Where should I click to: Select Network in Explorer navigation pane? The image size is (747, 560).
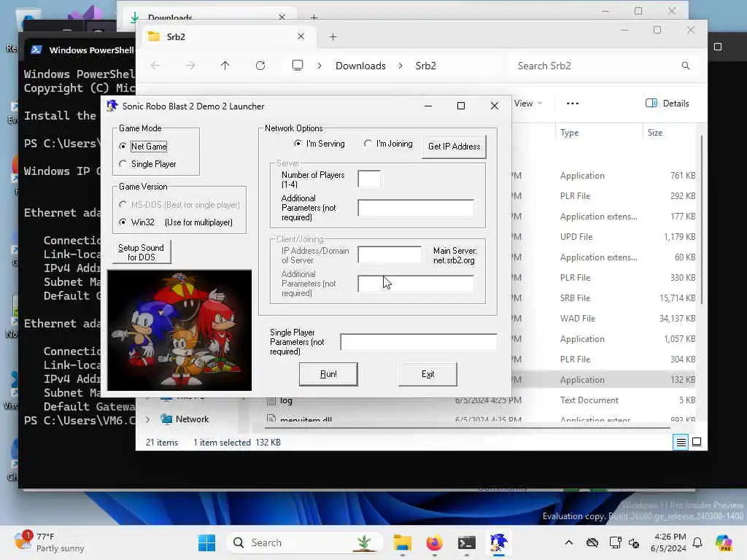(x=192, y=419)
